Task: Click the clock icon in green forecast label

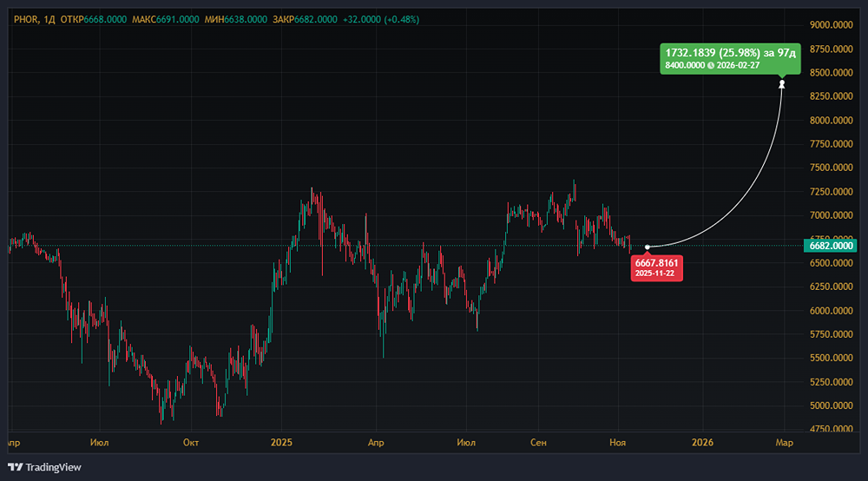Action: click(711, 65)
